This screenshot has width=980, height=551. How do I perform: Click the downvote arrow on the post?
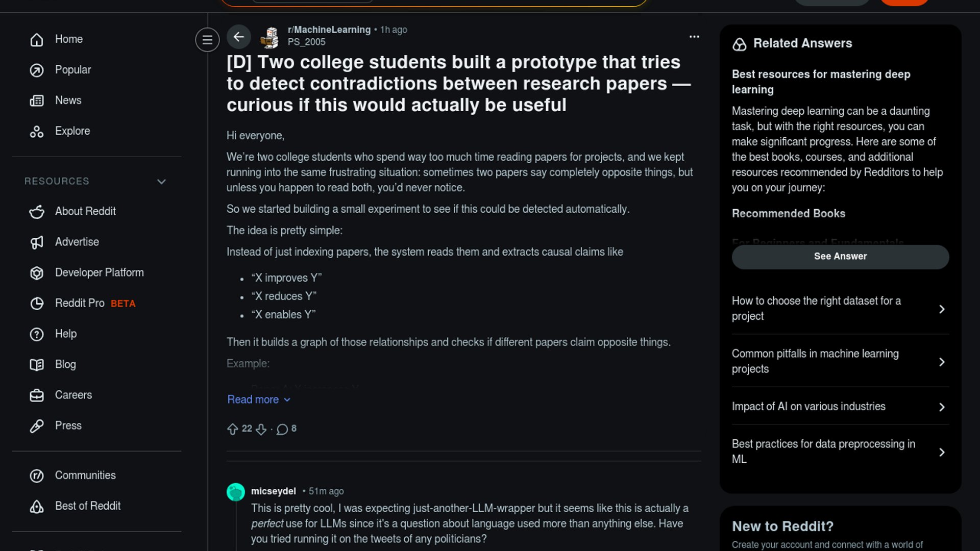[x=261, y=429]
